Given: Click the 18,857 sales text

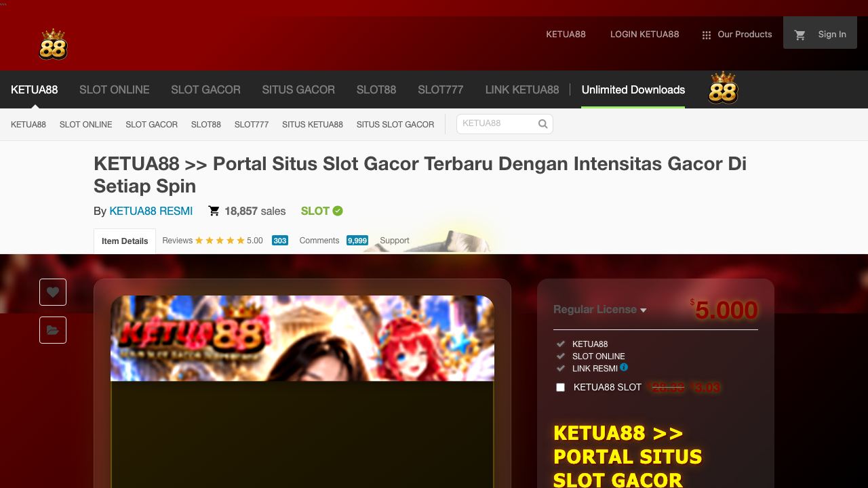Looking at the screenshot, I should [x=255, y=211].
